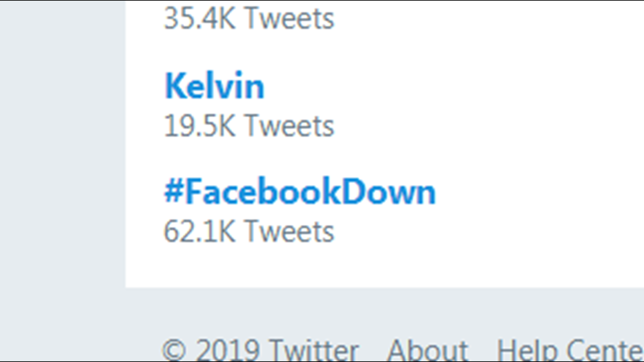Screen dimensions: 644x362
Task: Select the 35.4K Tweets count at top
Action: (x=248, y=18)
